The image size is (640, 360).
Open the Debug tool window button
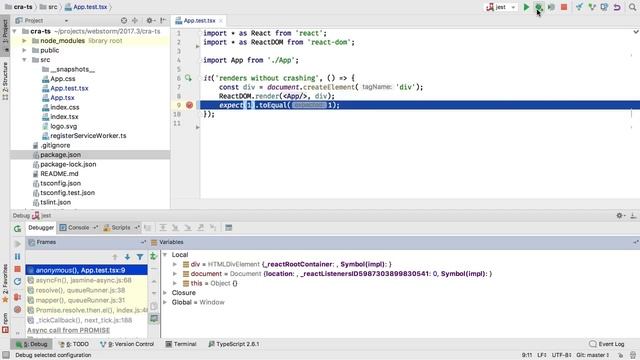coord(31,344)
